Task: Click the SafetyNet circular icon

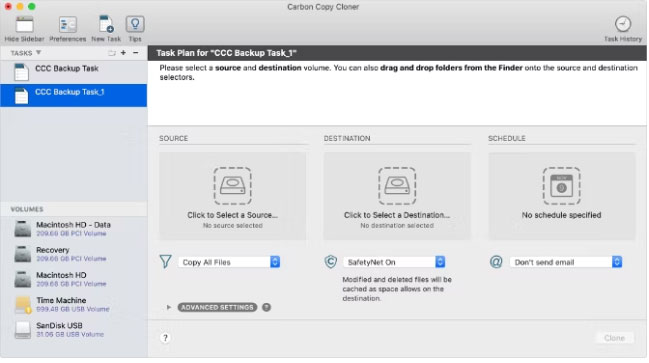Action: pos(330,262)
